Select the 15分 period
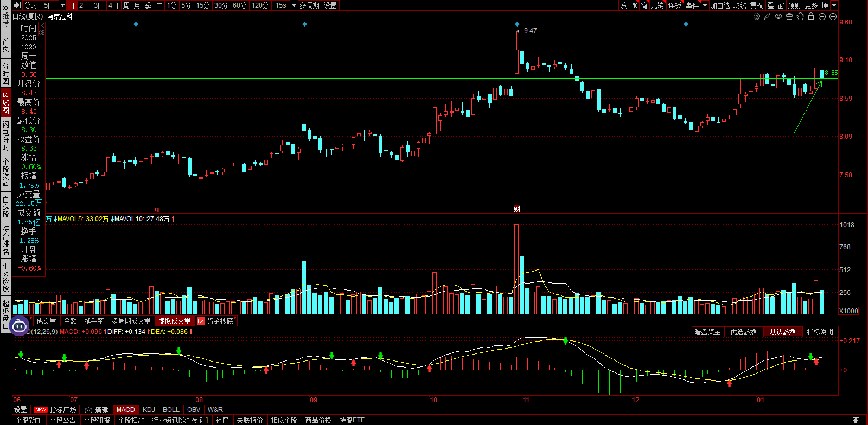This screenshot has height=425, width=868. pyautogui.click(x=203, y=5)
